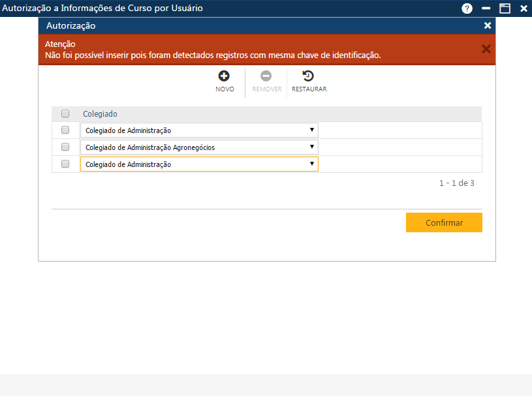
Task: Minimize the main application window
Action: [486, 8]
